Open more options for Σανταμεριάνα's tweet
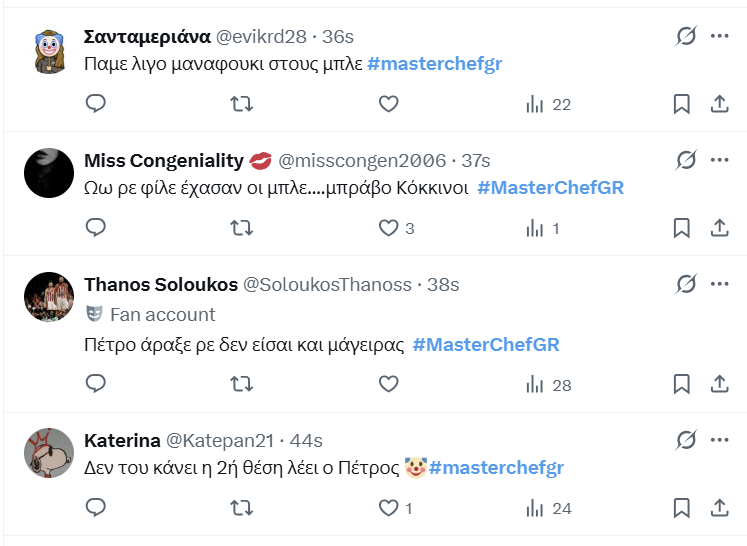747x546 pixels. tap(719, 37)
